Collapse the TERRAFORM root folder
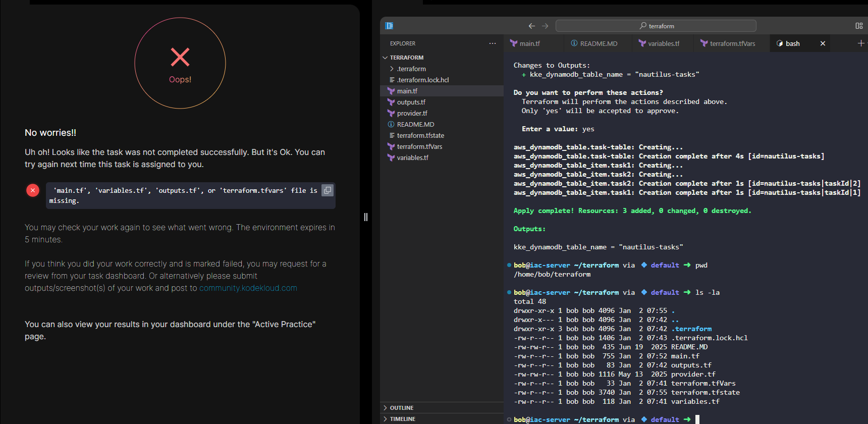868x424 pixels. pos(406,58)
